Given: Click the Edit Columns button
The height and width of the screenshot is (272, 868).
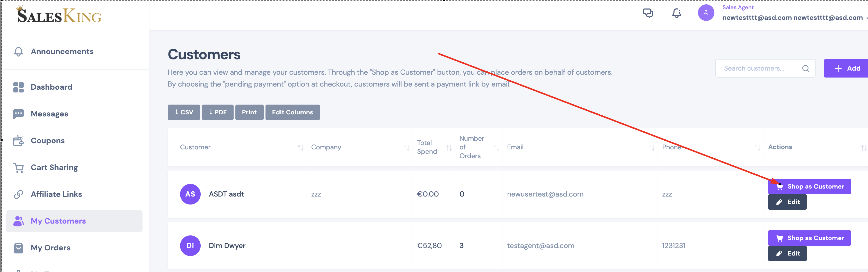Looking at the screenshot, I should pos(293,112).
